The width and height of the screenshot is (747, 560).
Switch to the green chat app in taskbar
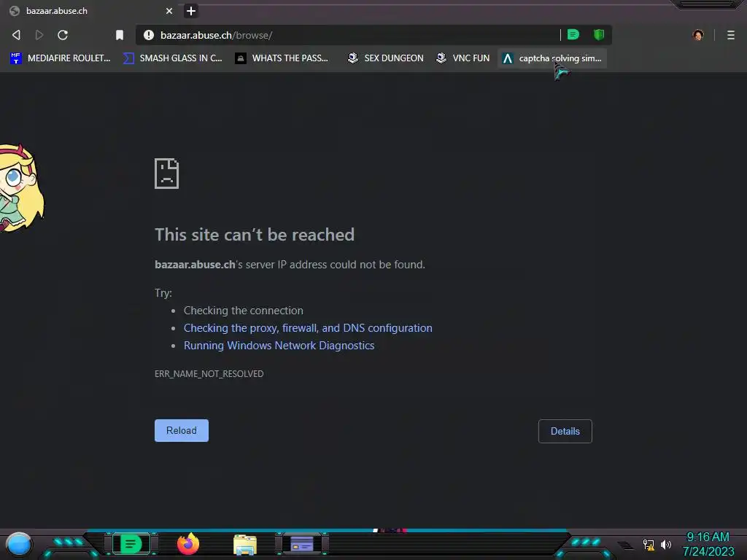click(x=131, y=544)
